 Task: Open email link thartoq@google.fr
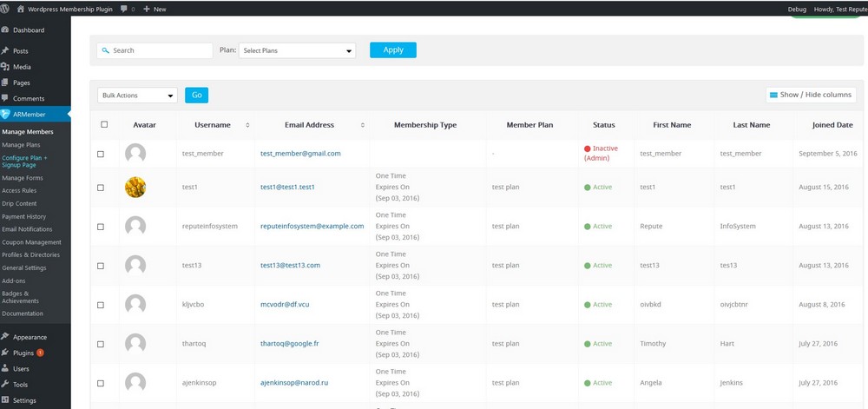[290, 344]
